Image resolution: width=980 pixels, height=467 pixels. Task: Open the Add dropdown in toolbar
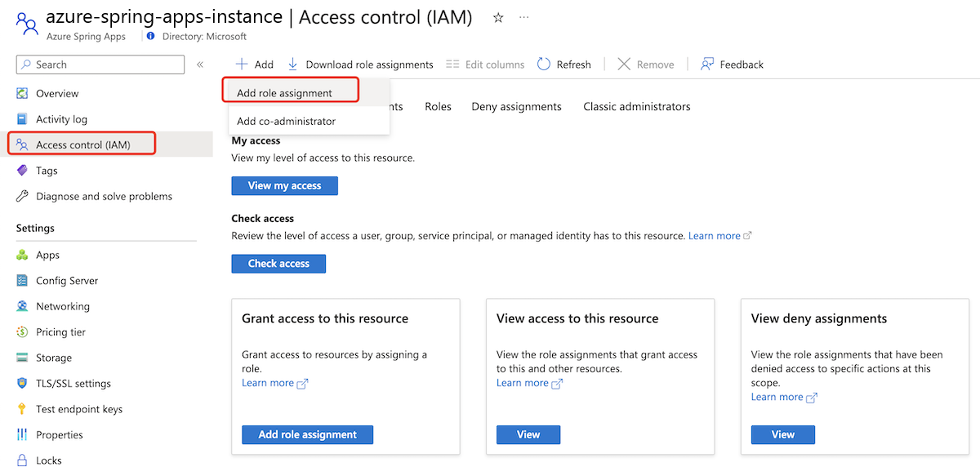tap(255, 64)
